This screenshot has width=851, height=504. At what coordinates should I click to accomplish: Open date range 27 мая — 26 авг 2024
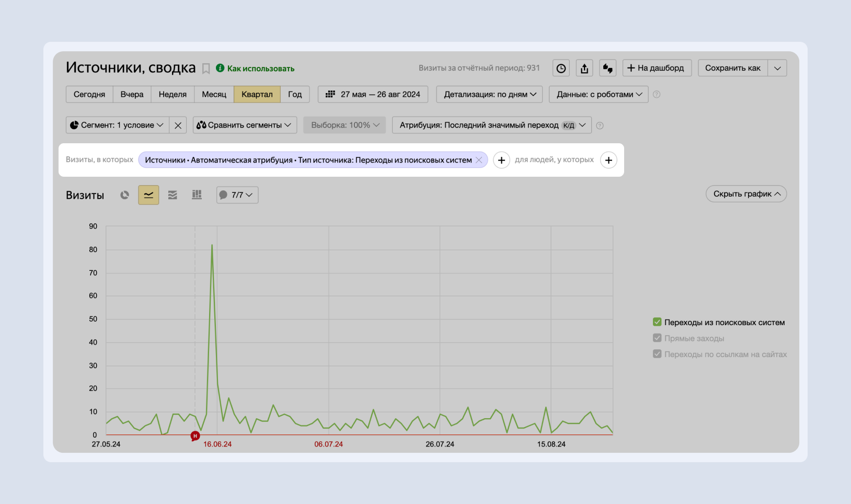point(373,94)
